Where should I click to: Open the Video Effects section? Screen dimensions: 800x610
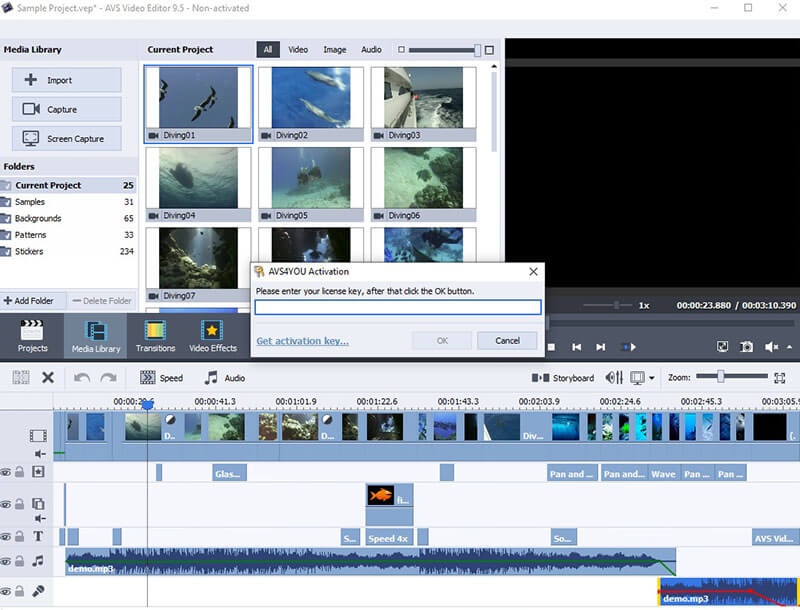pos(213,336)
